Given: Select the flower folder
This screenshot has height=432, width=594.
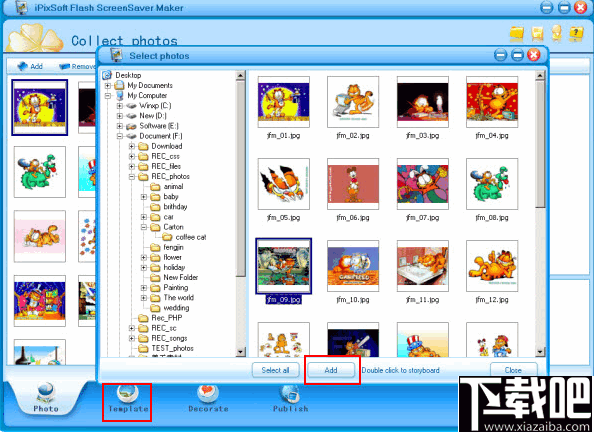Looking at the screenshot, I should [172, 257].
